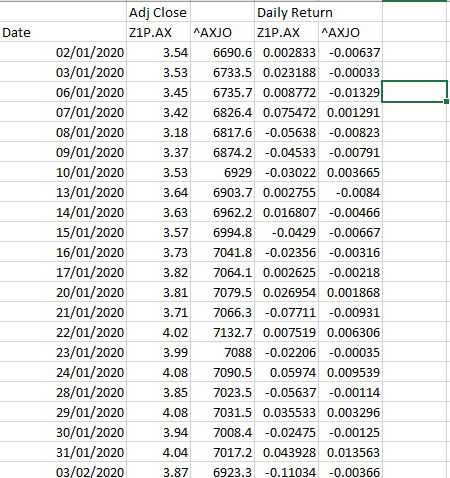Select ^AXJO daily return 0.006306
This screenshot has height=478, width=450.
350,332
